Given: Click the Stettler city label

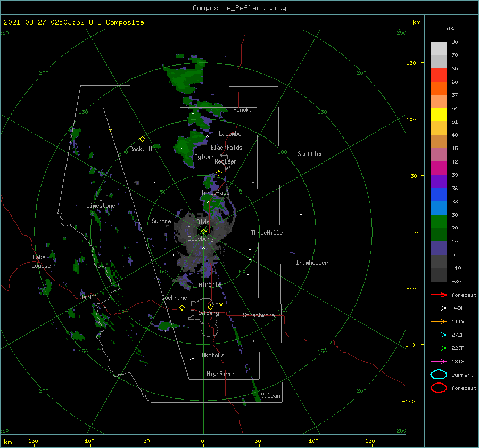Looking at the screenshot, I should pyautogui.click(x=310, y=154).
